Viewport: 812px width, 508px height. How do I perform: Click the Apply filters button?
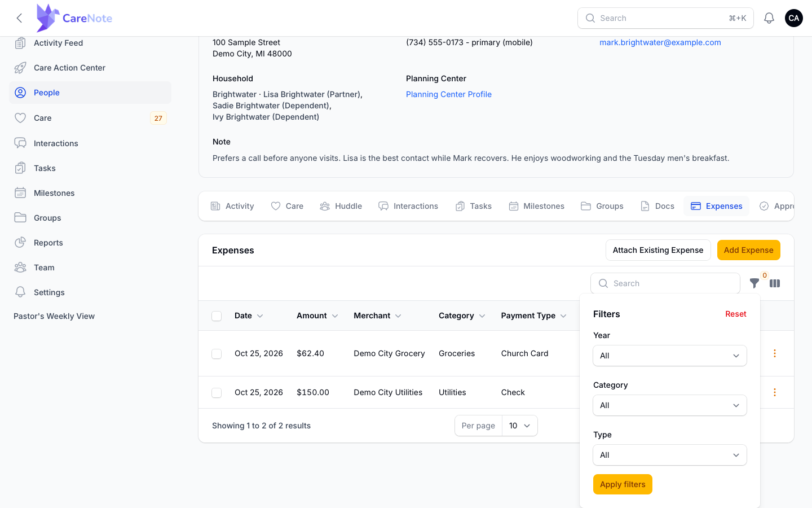click(x=623, y=484)
